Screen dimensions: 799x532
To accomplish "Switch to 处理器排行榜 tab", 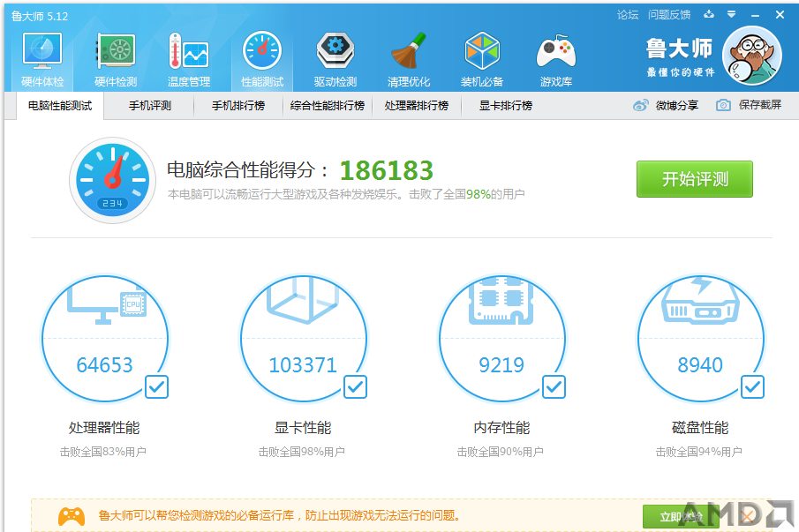I will pos(417,106).
